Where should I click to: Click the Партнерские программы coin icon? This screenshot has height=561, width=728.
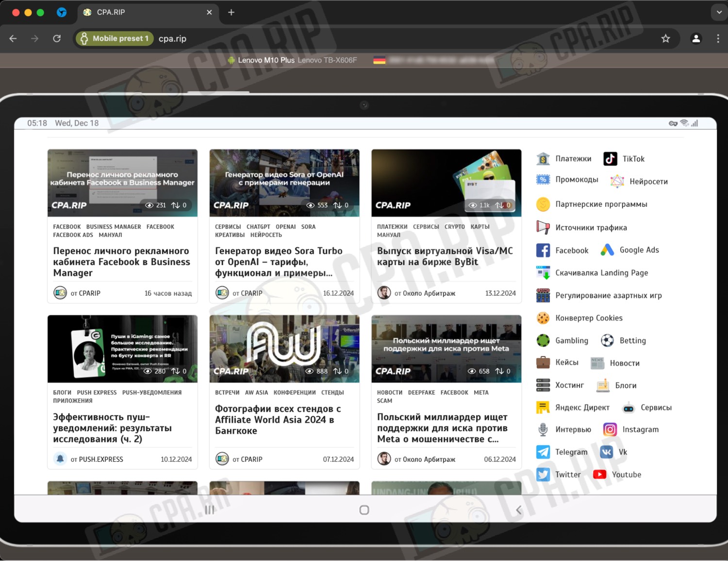click(543, 204)
